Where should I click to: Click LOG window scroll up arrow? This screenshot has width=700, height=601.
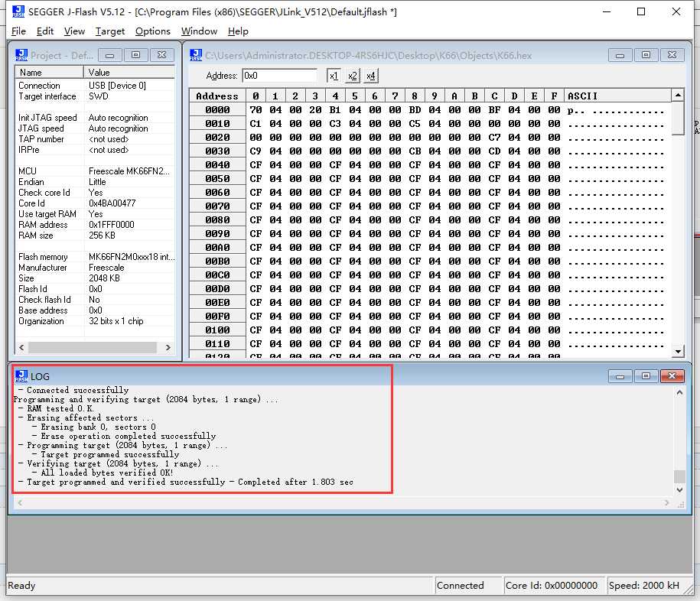click(x=679, y=392)
